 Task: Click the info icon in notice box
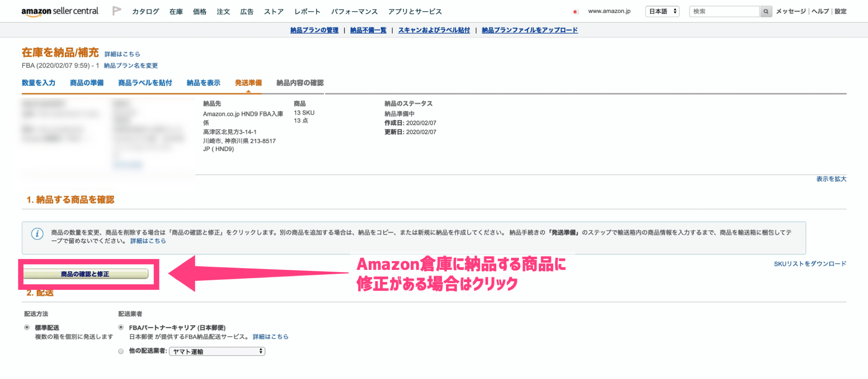tap(37, 234)
